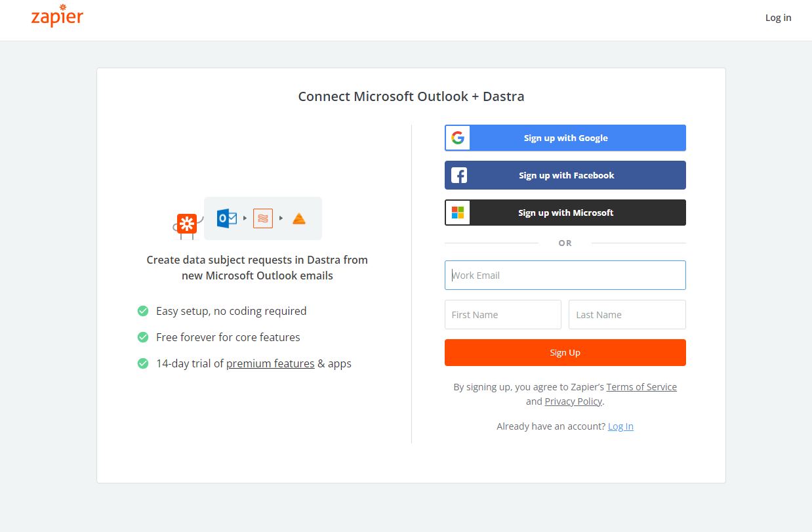
Task: Choose Sign up with Facebook
Action: 565,175
